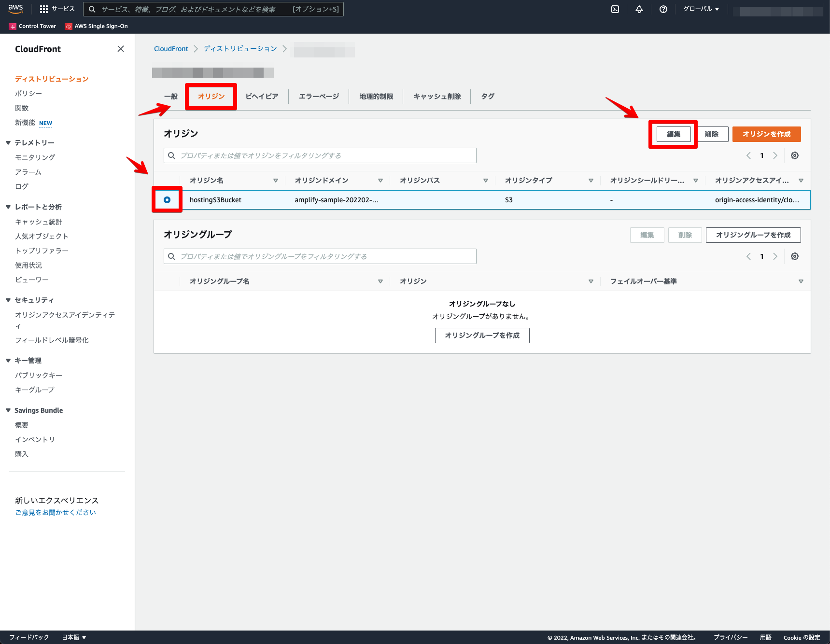Collapse the レポートと分析 section
This screenshot has height=644, width=830.
click(8, 207)
